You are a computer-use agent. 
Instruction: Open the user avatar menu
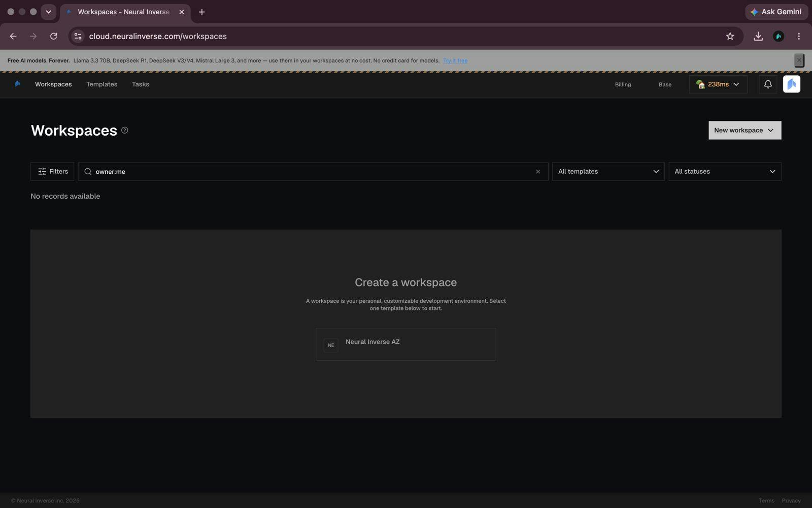791,84
